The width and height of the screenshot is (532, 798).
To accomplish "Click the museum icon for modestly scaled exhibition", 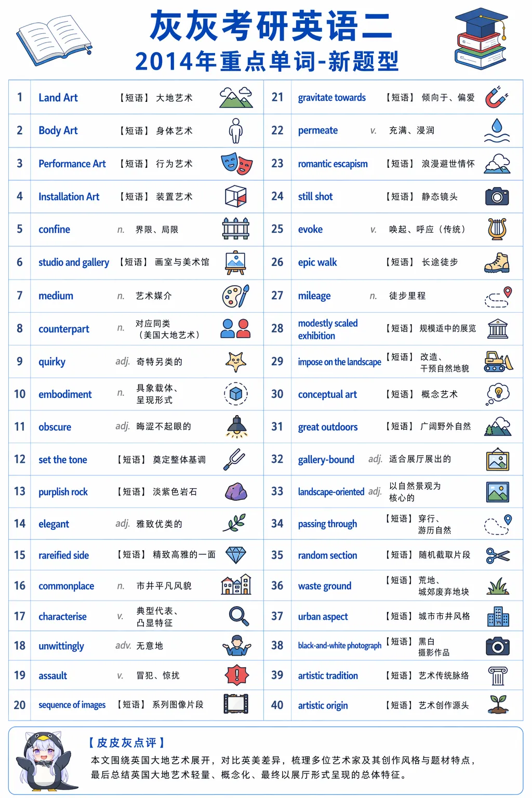I will (x=498, y=328).
